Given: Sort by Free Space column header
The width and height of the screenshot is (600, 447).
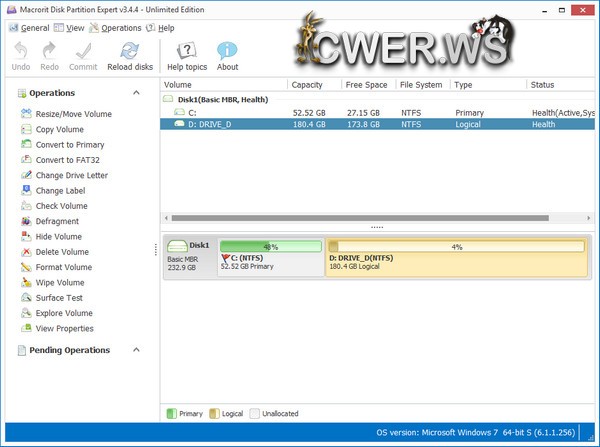Looking at the screenshot, I should click(x=366, y=85).
